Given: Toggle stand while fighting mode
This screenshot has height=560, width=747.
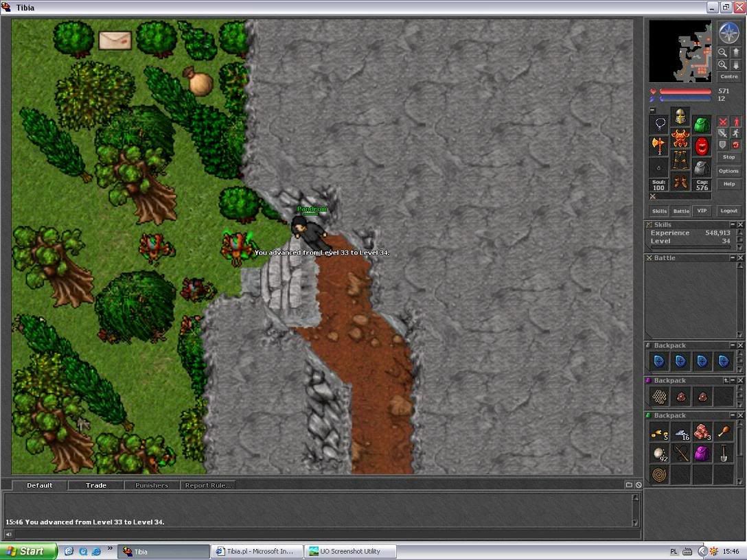Looking at the screenshot, I should (x=735, y=121).
